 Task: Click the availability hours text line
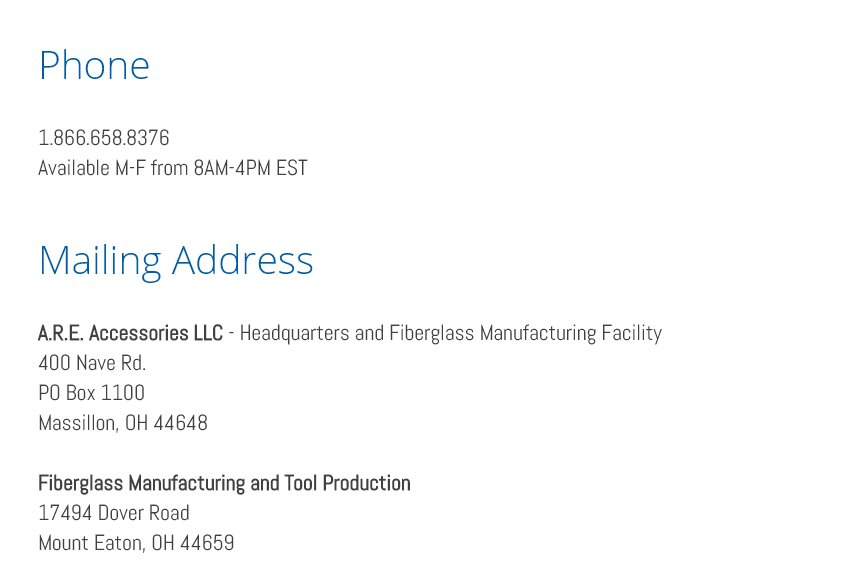pyautogui.click(x=173, y=168)
